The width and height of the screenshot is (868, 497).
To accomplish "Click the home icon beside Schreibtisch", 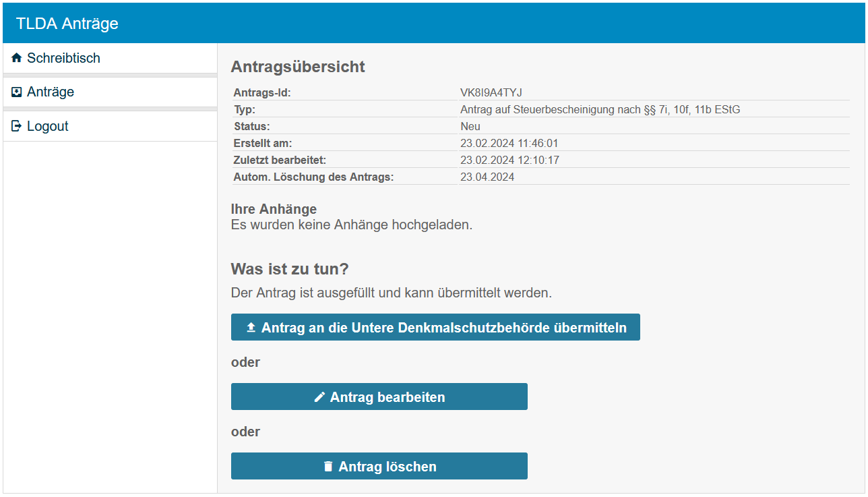I will pos(17,58).
